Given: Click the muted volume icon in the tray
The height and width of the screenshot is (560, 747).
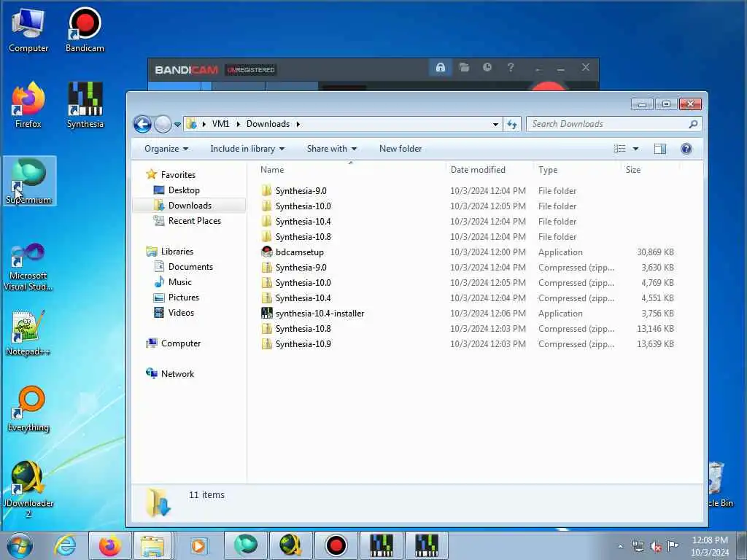Looking at the screenshot, I should coord(656,547).
